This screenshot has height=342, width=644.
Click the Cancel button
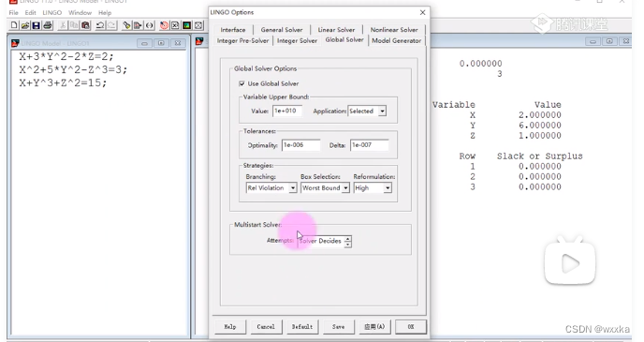pyautogui.click(x=266, y=327)
